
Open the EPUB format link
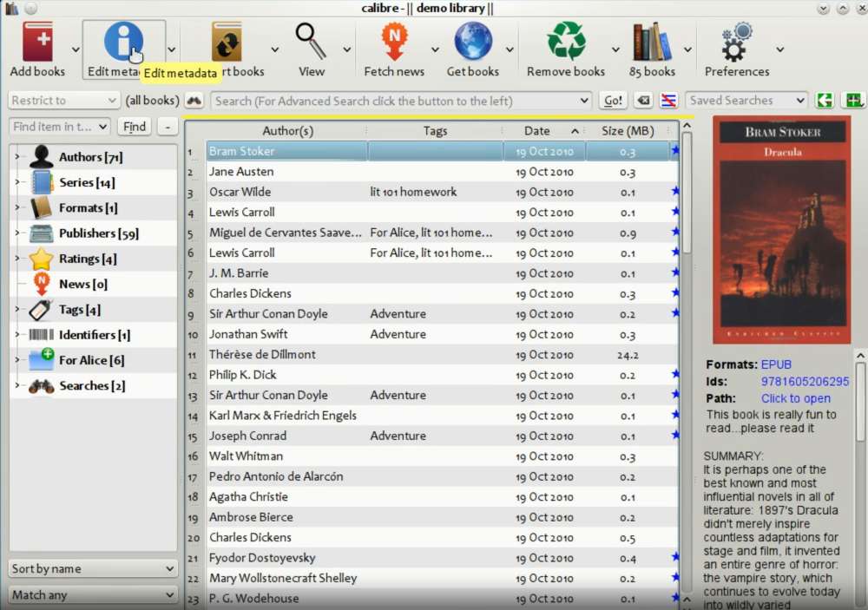[x=776, y=364]
